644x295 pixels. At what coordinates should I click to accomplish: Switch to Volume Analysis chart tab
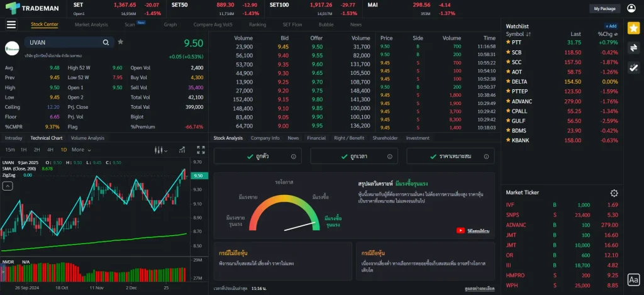pos(87,138)
